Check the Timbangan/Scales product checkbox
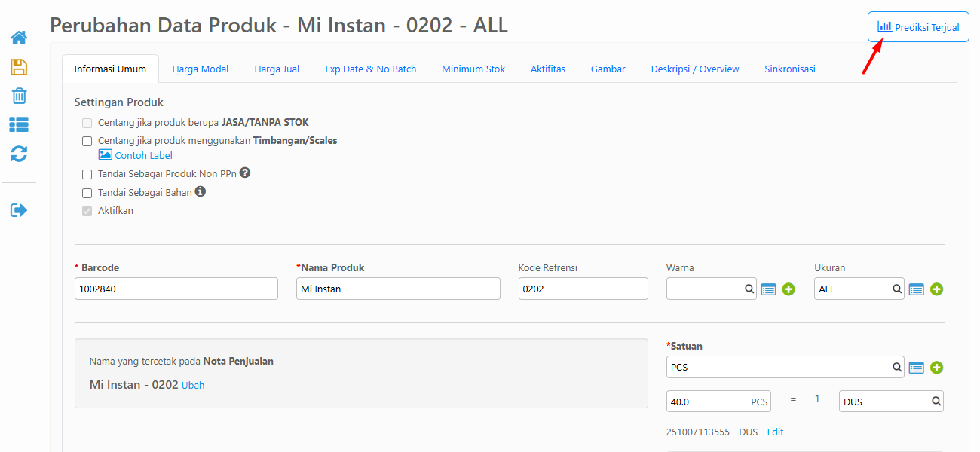The image size is (980, 452). click(x=87, y=141)
